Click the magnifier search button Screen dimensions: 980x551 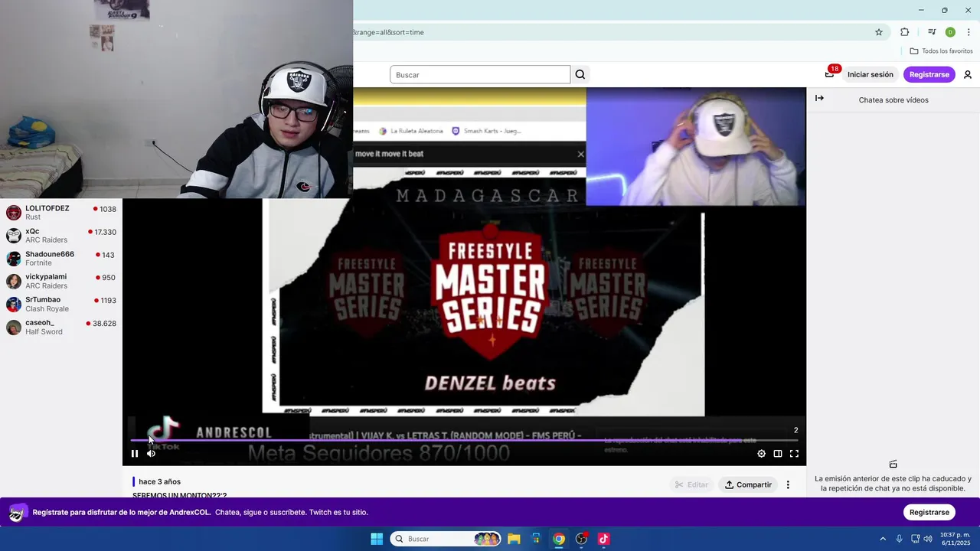tap(580, 74)
